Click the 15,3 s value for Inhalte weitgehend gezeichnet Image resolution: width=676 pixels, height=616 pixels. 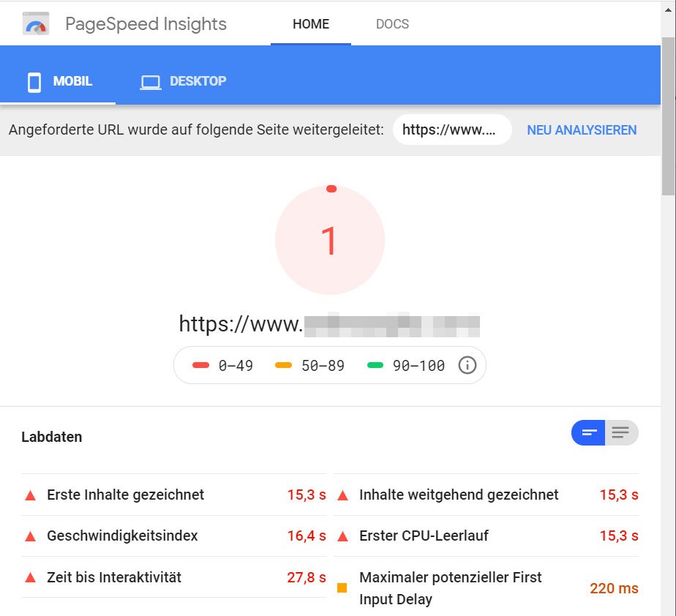click(619, 495)
